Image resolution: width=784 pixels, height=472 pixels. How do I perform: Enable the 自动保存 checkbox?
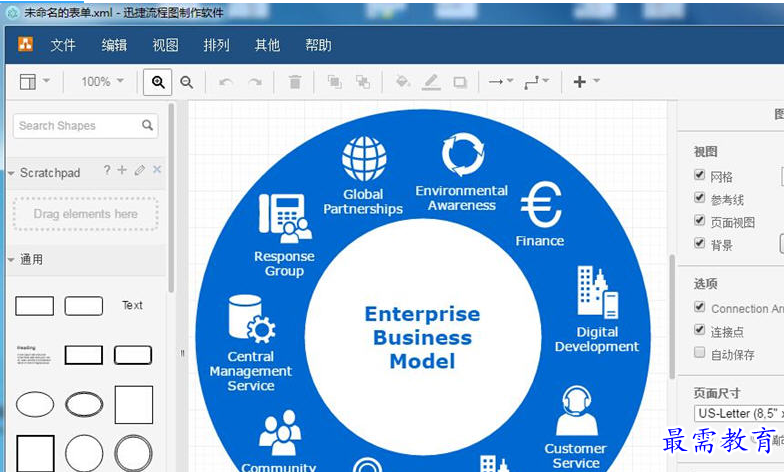click(x=700, y=352)
